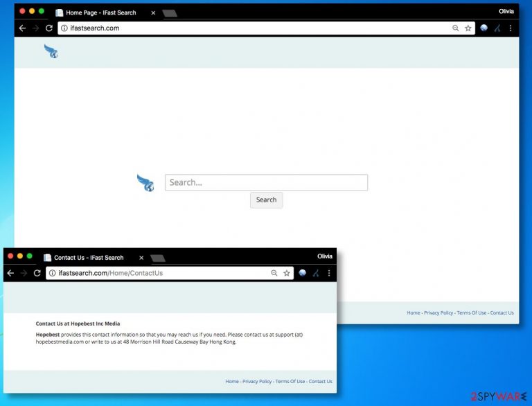
Task: View site info icon in Home Page address bar
Action: pos(64,28)
